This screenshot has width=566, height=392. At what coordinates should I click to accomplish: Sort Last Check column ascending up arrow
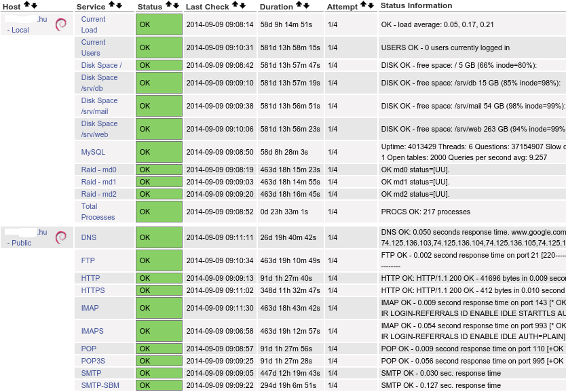click(235, 5)
